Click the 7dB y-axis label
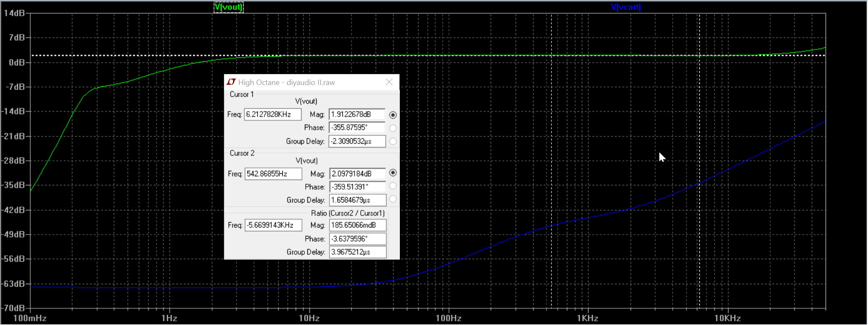Image resolution: width=868 pixels, height=325 pixels. [x=17, y=37]
